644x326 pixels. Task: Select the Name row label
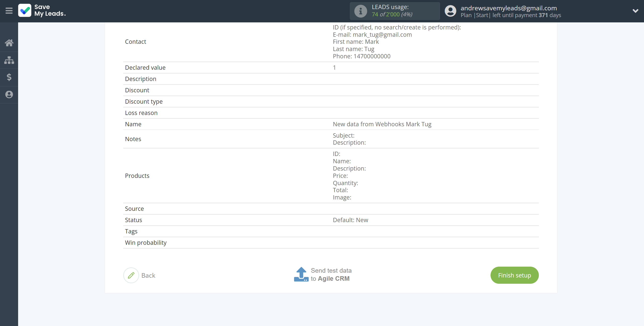[133, 124]
